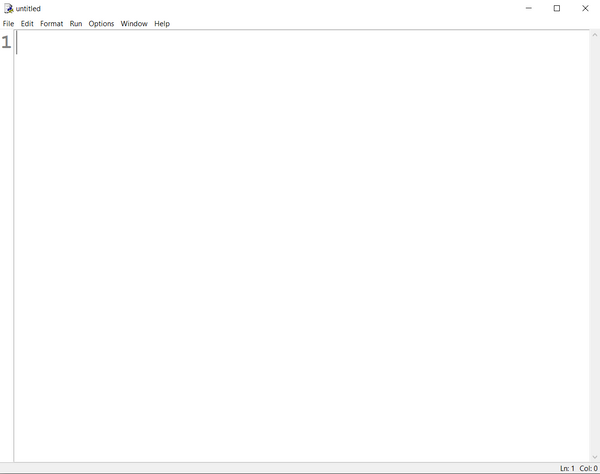
Task: Open the Edit menu
Action: 27,23
